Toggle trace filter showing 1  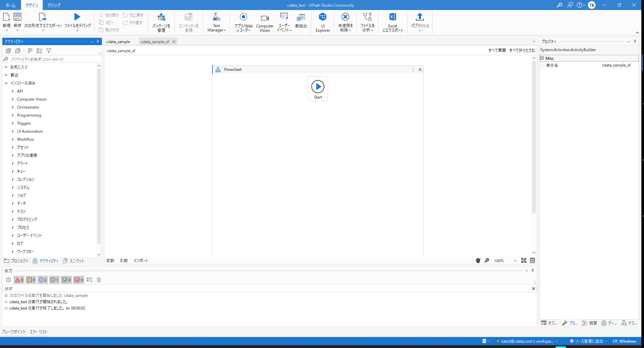pos(54,280)
